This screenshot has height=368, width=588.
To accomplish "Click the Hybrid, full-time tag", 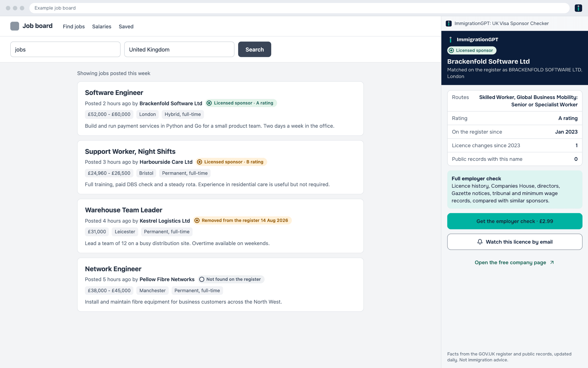I will [183, 114].
